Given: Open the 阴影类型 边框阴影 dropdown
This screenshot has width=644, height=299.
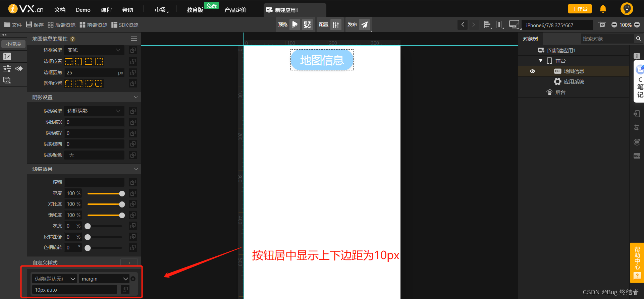Looking at the screenshot, I should click(94, 111).
